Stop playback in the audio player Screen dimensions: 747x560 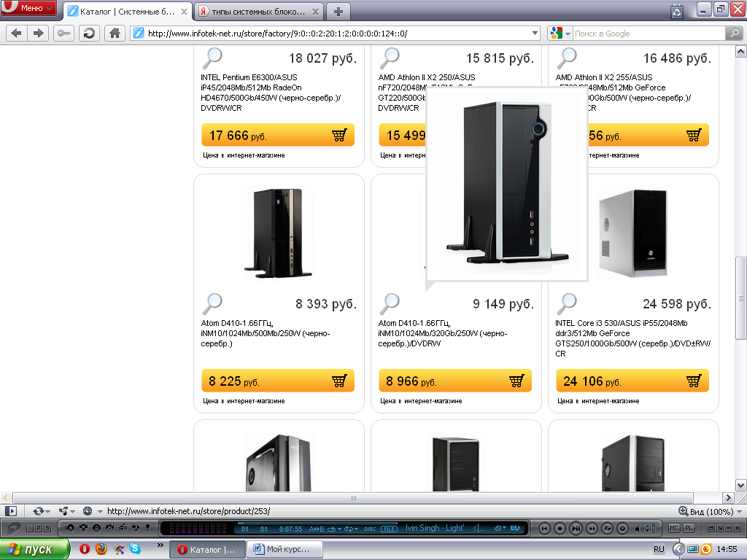[x=560, y=528]
